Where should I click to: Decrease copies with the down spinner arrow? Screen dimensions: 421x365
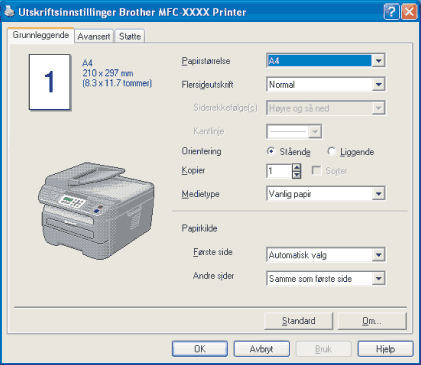tap(296, 175)
